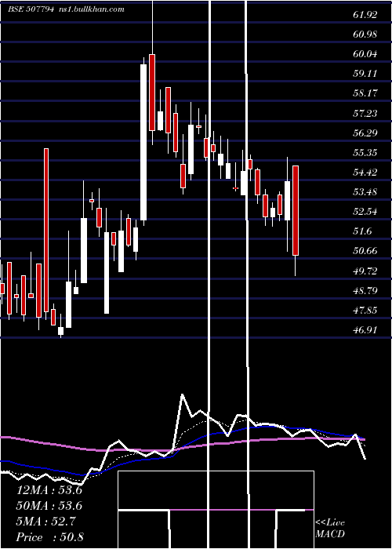This screenshot has height=549, width=392.
Task: Click the 56.29 price axis label
Action: [x=365, y=133]
